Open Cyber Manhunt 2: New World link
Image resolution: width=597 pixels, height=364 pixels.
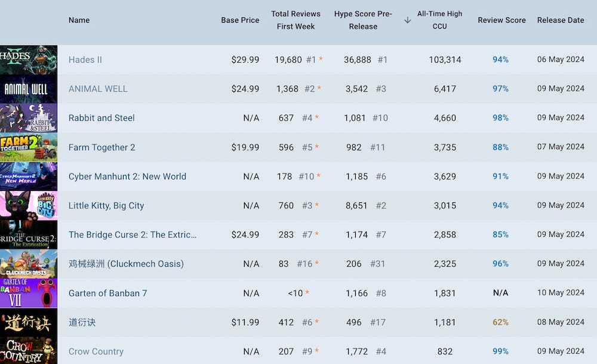point(127,176)
